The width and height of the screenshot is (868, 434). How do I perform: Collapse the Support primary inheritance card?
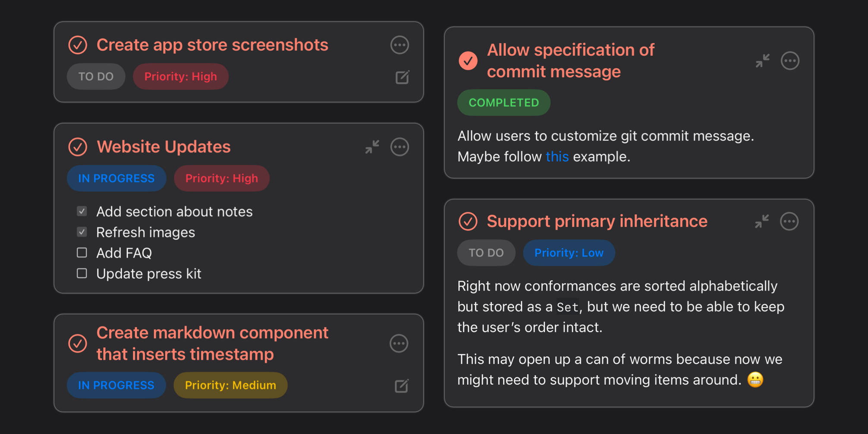pos(763,221)
